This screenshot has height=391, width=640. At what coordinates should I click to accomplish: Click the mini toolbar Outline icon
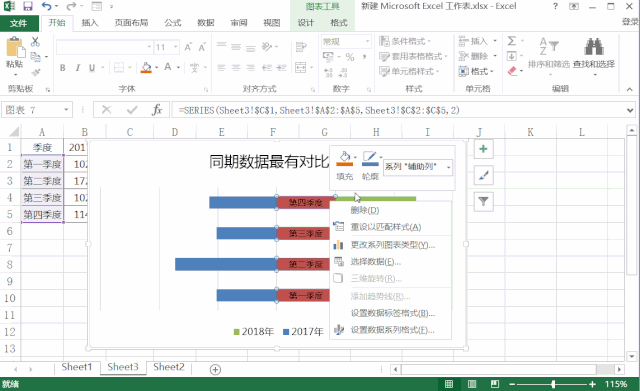coord(370,159)
